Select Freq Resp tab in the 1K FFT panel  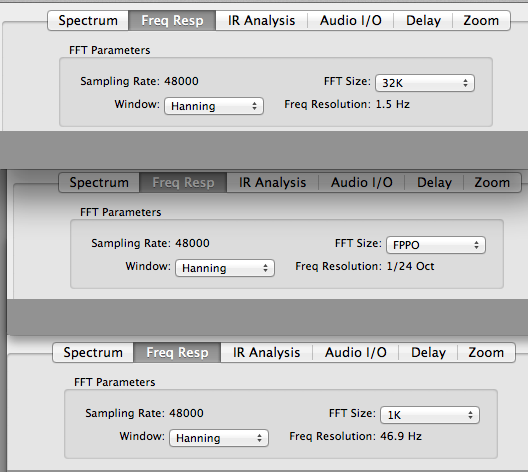(x=177, y=352)
